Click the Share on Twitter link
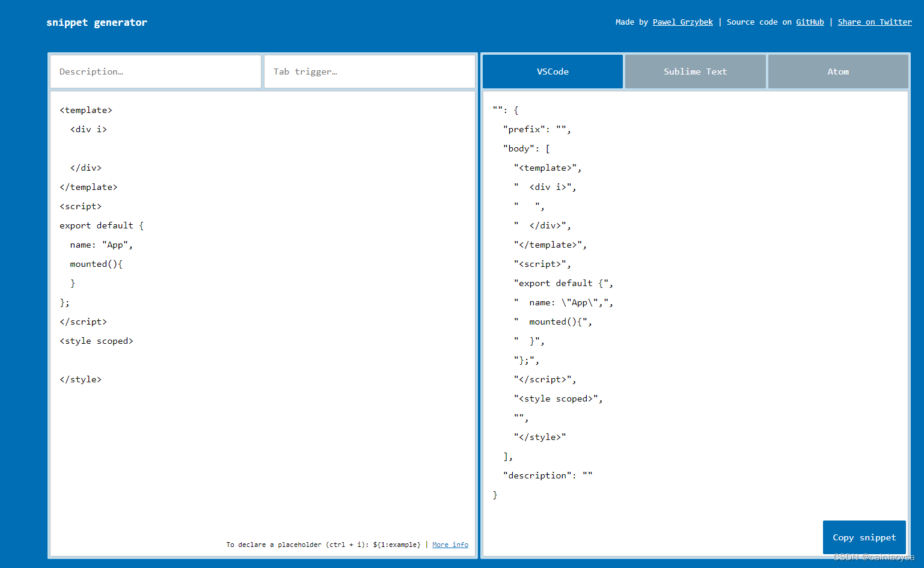The image size is (924, 568). pos(875,22)
